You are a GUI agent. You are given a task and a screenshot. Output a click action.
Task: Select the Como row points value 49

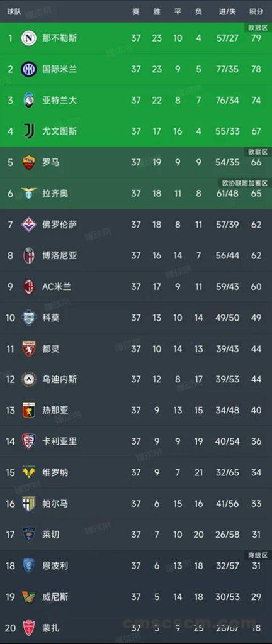coord(256,318)
